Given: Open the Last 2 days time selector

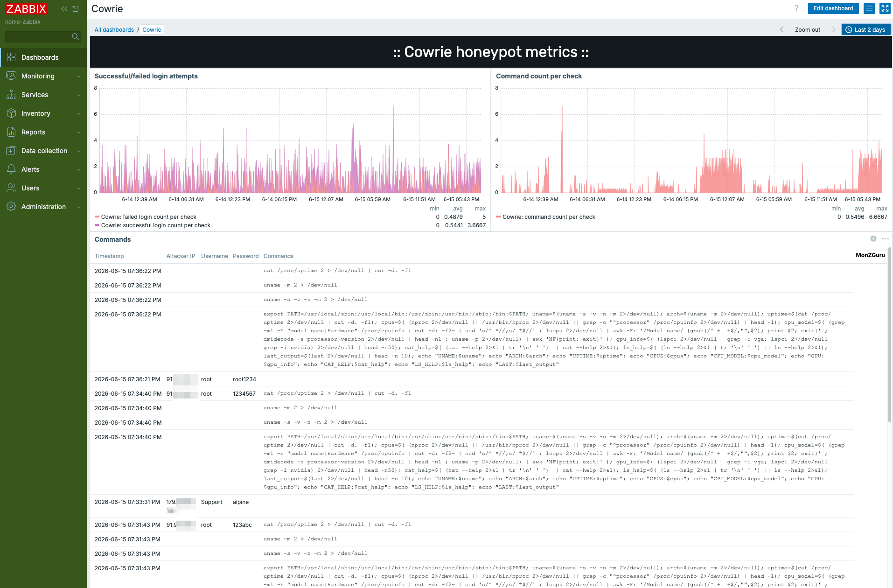Looking at the screenshot, I should 866,29.
